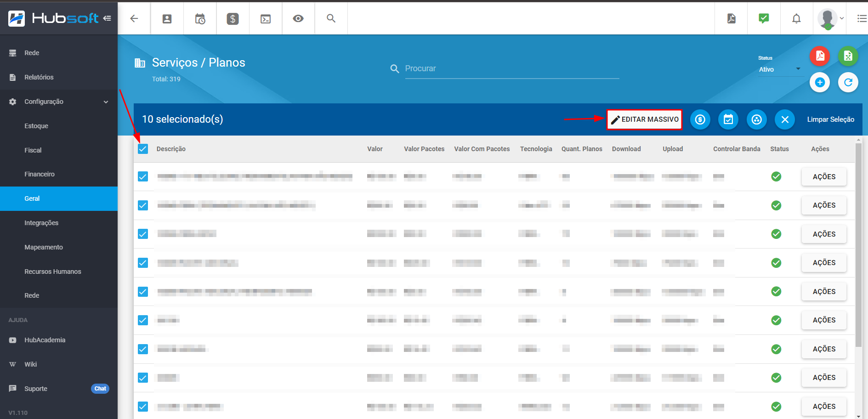Open the dollar sign financial icon

(x=233, y=19)
